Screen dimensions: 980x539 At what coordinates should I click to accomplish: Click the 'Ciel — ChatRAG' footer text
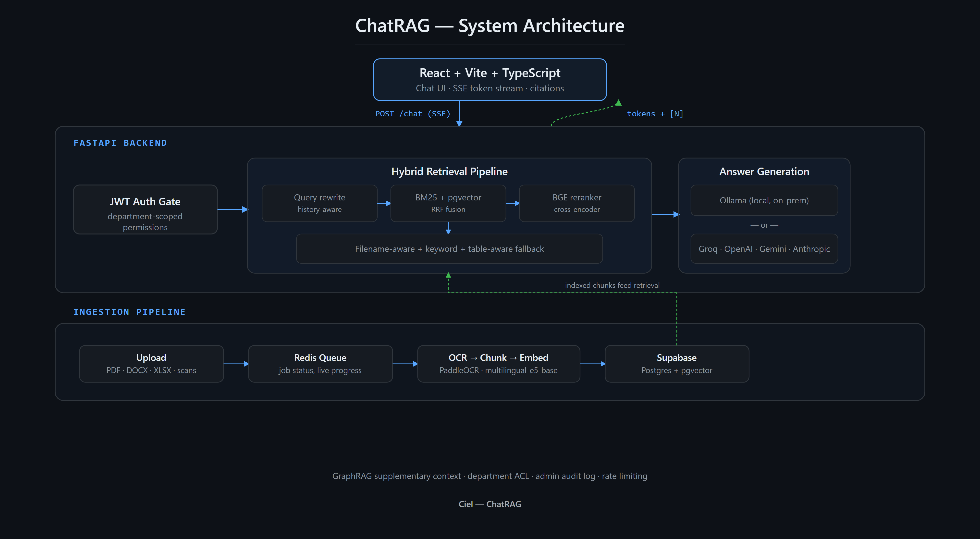click(490, 504)
